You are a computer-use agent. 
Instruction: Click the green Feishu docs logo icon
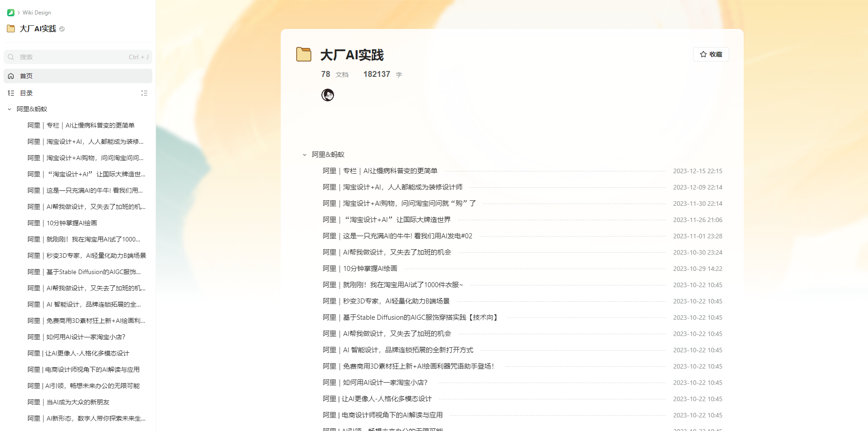point(11,13)
